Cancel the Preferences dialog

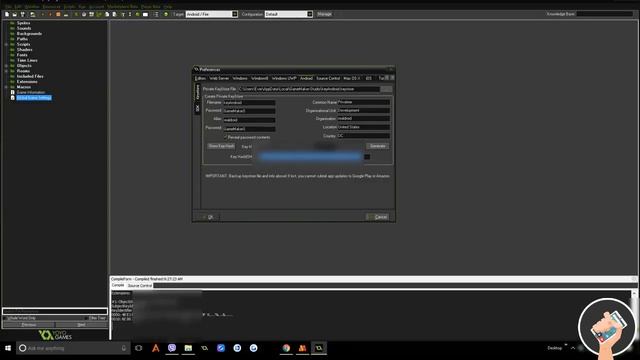pyautogui.click(x=378, y=217)
